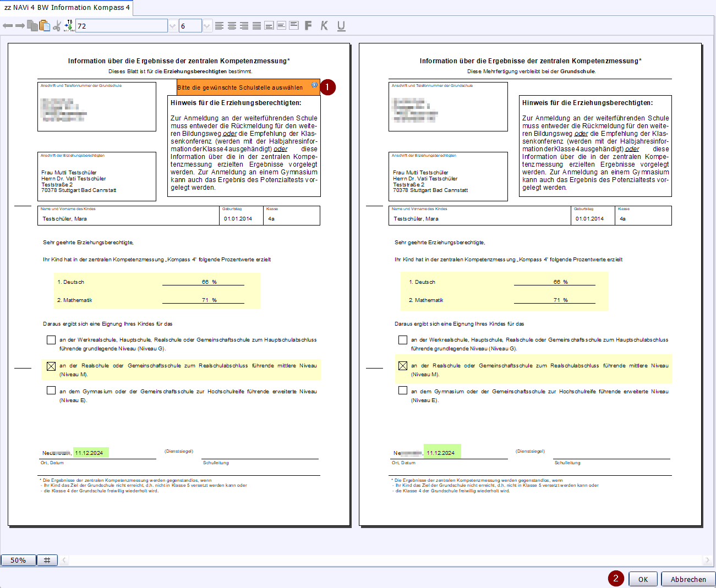The width and height of the screenshot is (716, 588).
Task: Toggle italic formatting (K)
Action: tap(324, 26)
